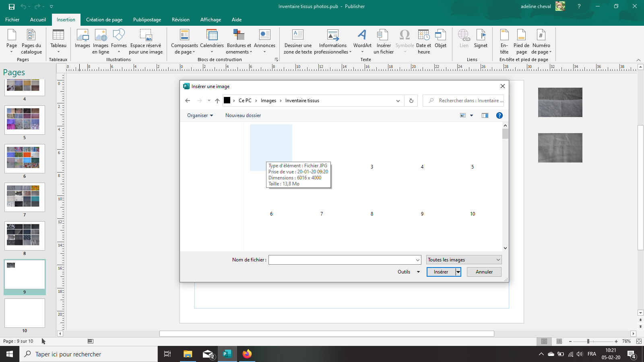Click the Rechercher dans Inventaire search box
Viewport: 644px width, 362px height.
pos(463,101)
